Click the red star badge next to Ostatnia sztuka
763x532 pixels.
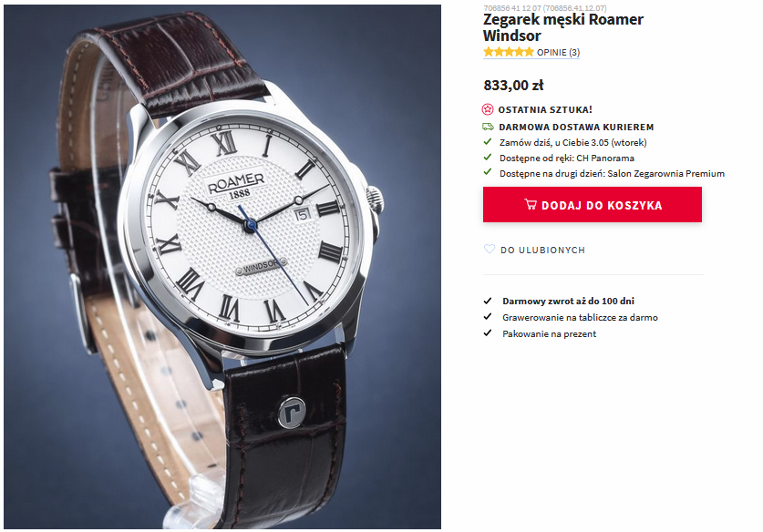pyautogui.click(x=488, y=109)
